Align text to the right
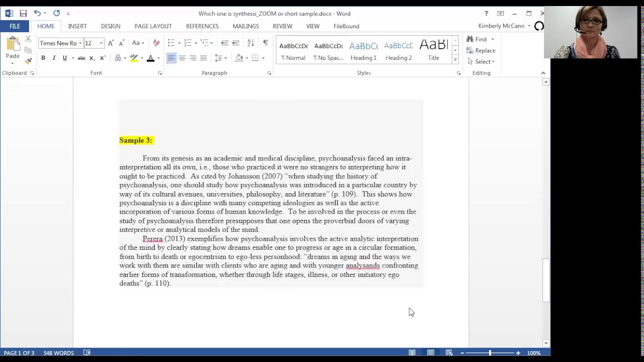644x362 pixels. 193,58
